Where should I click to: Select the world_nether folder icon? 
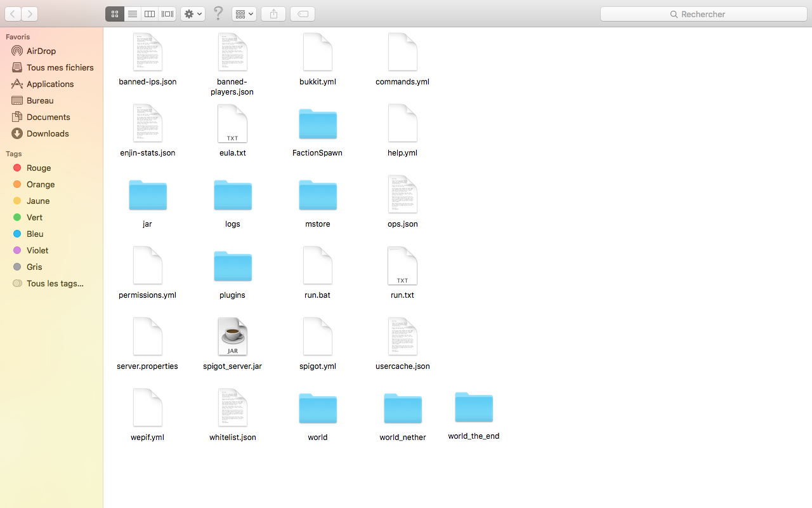click(403, 408)
